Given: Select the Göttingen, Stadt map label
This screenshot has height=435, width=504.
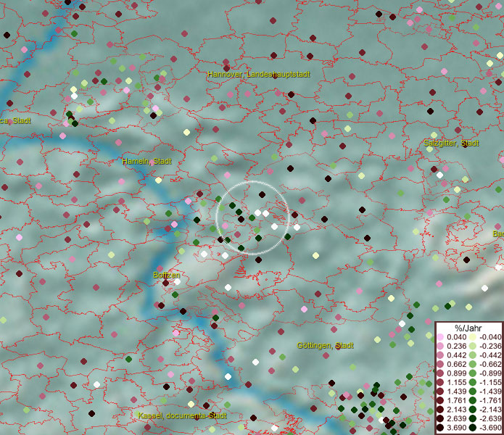Looking at the screenshot, I should click(x=325, y=346).
